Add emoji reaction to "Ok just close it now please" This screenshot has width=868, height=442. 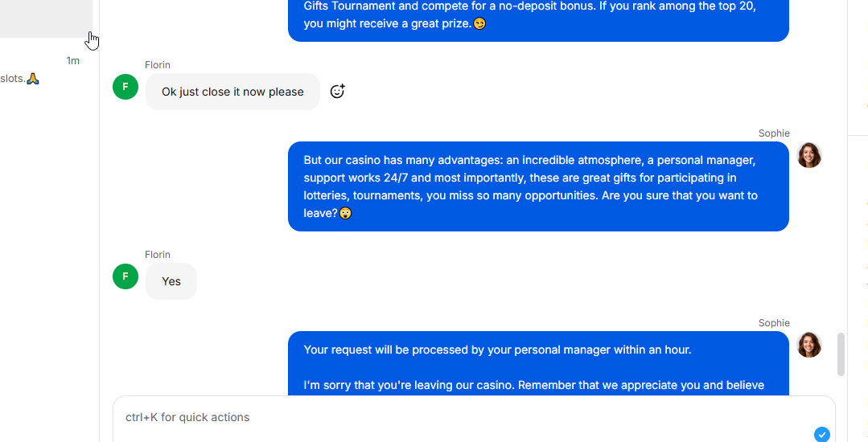(x=337, y=92)
